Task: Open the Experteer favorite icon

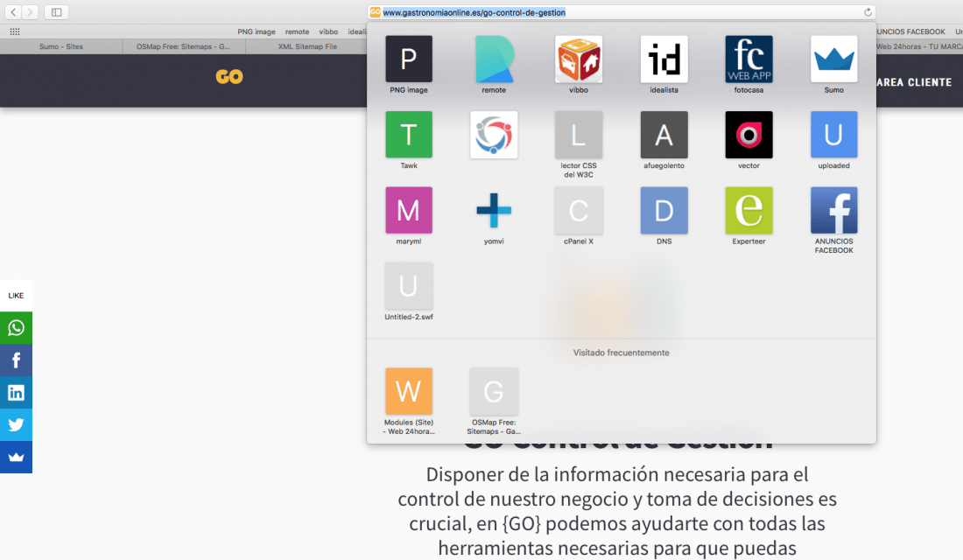Action: coord(749,210)
